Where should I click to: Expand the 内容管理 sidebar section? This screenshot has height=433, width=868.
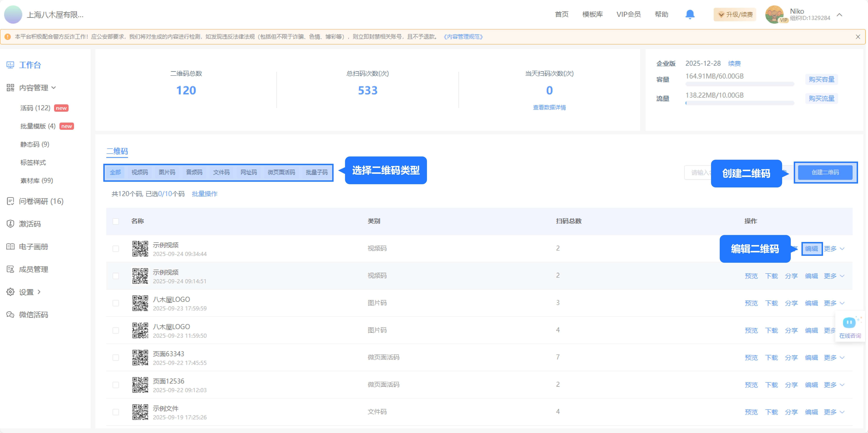(34, 88)
